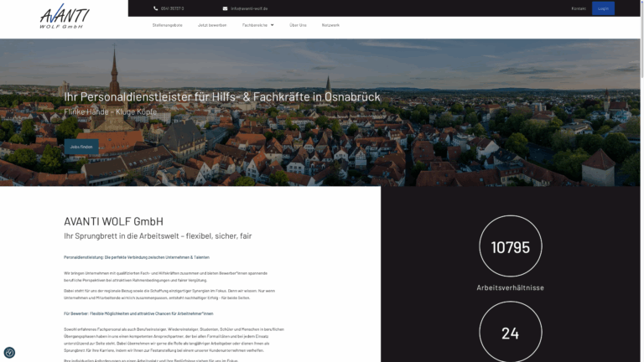Click the blue Login button
This screenshot has height=362, width=644.
point(603,8)
